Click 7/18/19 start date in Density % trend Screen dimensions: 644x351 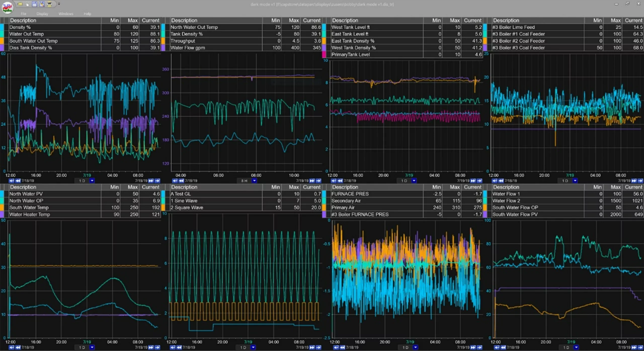pyautogui.click(x=28, y=181)
